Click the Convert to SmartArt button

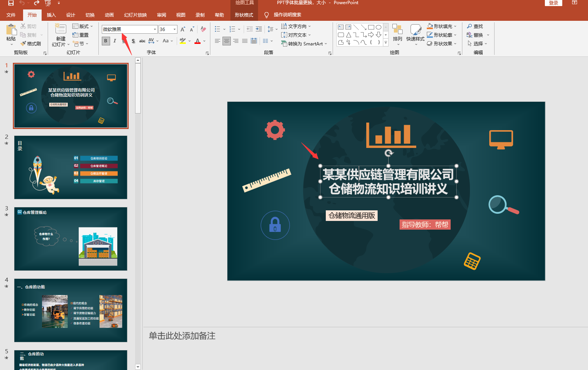coord(304,44)
